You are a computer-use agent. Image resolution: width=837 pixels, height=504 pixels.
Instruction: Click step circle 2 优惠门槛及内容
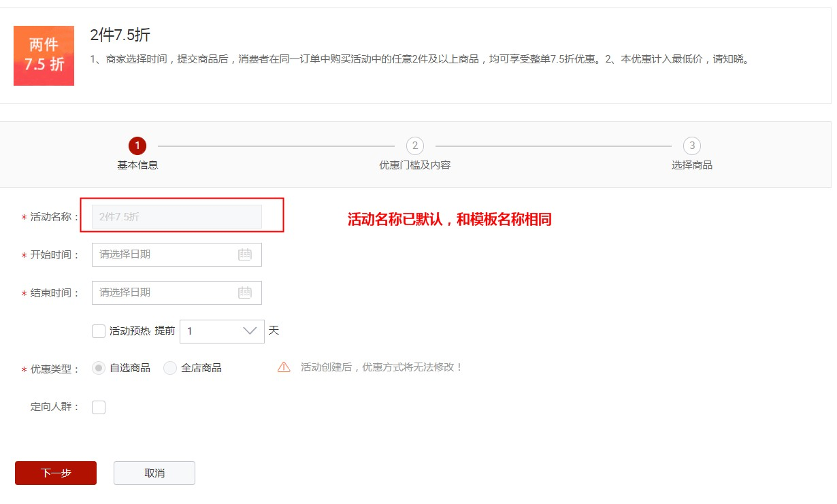point(414,146)
